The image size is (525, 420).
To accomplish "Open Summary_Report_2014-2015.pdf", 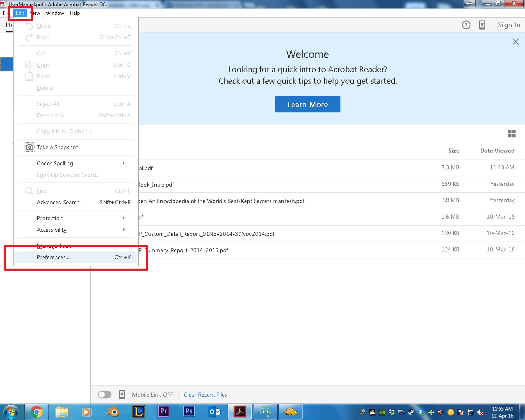I will (x=308, y=250).
